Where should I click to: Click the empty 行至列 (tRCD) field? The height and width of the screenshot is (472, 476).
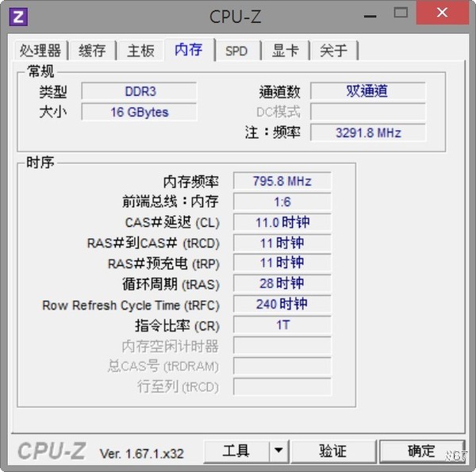tap(282, 386)
